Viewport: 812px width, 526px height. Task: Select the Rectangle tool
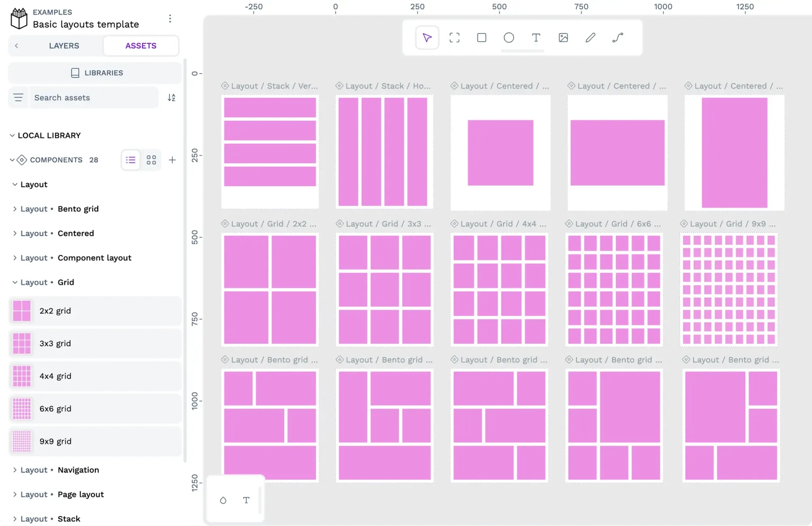(482, 38)
